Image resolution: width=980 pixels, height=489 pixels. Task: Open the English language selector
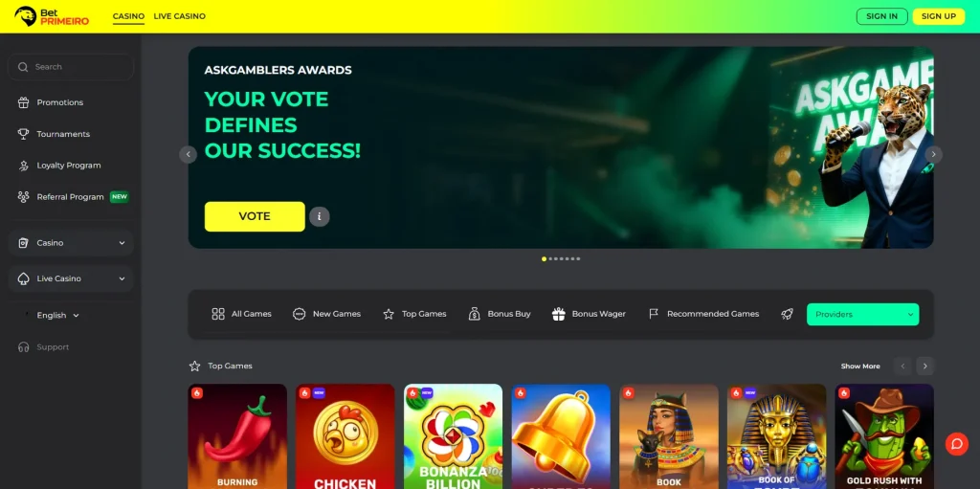57,316
